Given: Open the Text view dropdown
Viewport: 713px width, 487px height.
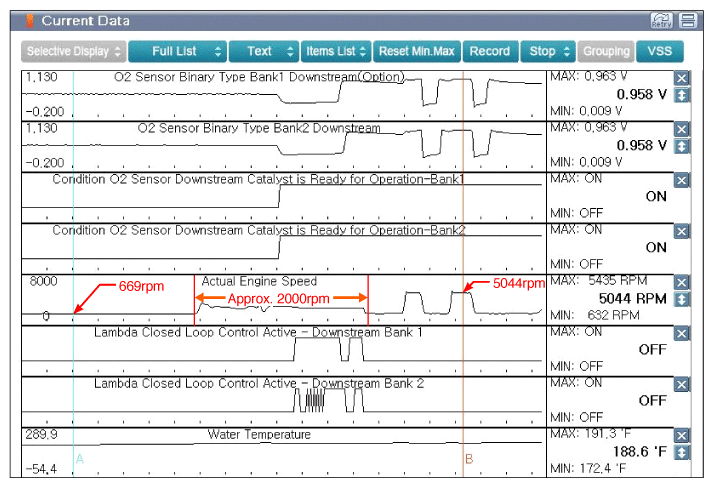Looking at the screenshot, I should click(x=264, y=51).
